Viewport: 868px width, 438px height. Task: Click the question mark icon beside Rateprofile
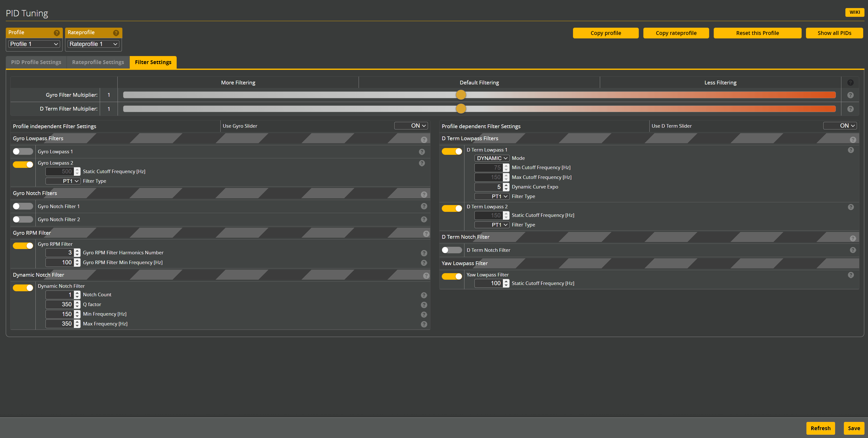(115, 32)
